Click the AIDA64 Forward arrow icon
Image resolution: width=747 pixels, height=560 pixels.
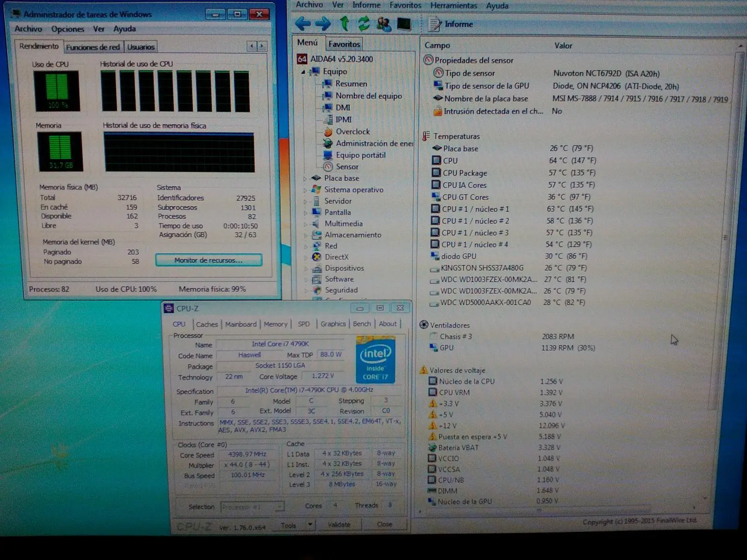(323, 23)
